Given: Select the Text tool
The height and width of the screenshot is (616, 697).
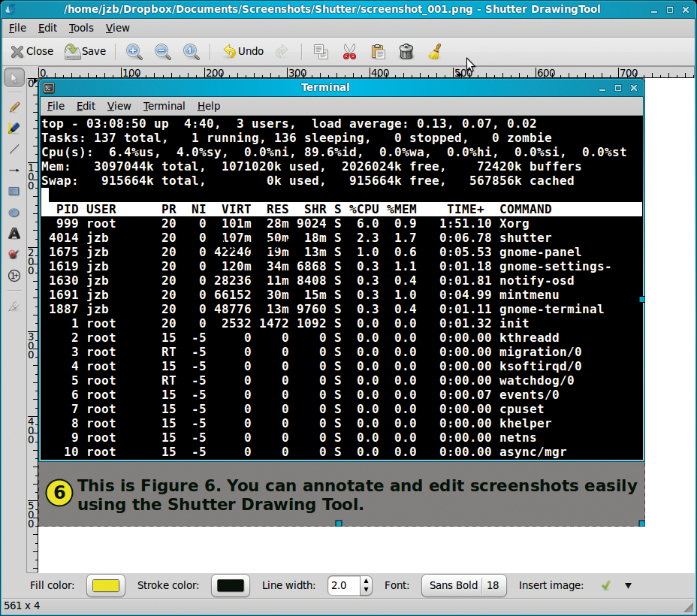Looking at the screenshot, I should 14,234.
